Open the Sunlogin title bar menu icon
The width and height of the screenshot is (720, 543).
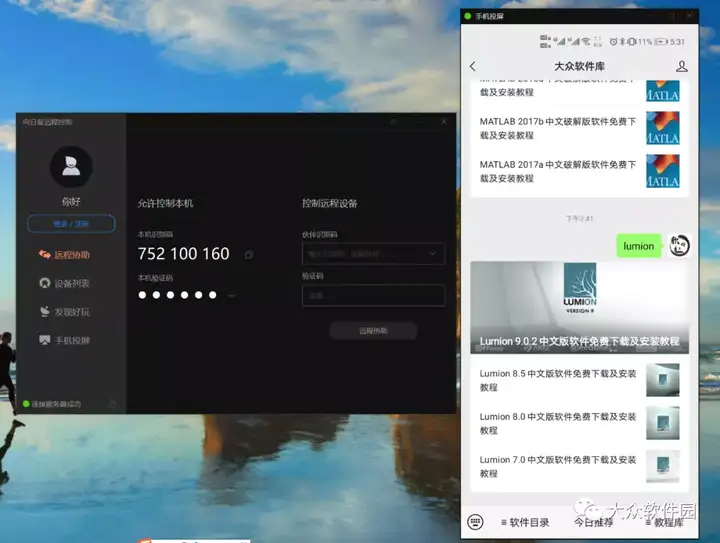[x=394, y=122]
